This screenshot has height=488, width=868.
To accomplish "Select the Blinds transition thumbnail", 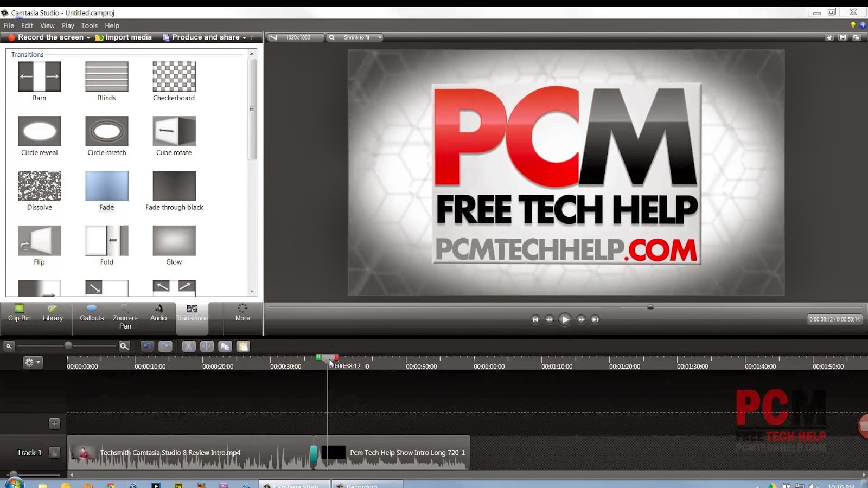I will (107, 76).
